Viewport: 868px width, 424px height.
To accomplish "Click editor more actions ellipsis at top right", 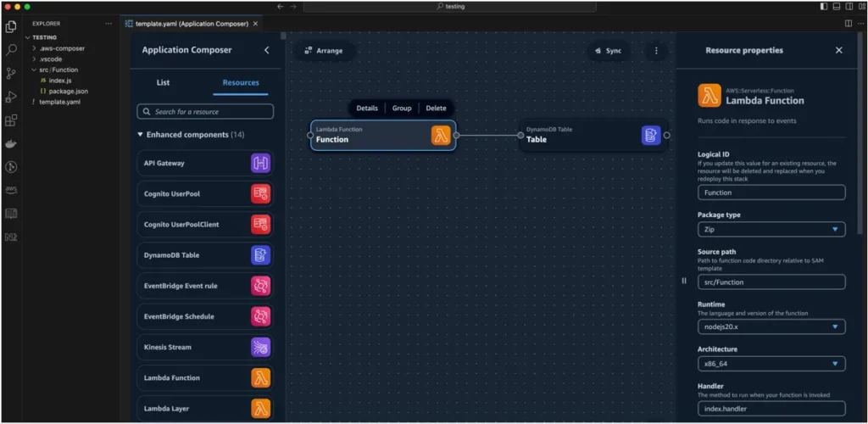I will (861, 24).
